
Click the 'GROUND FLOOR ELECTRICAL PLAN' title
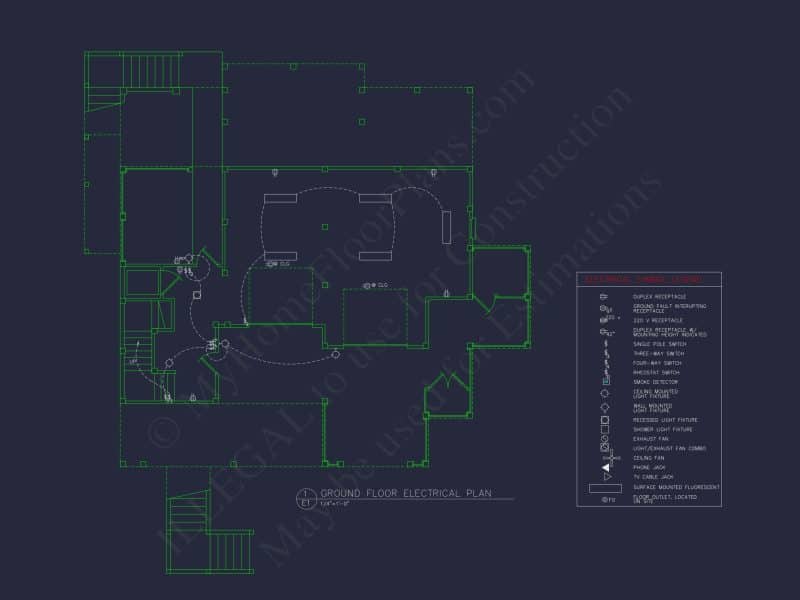pos(406,493)
